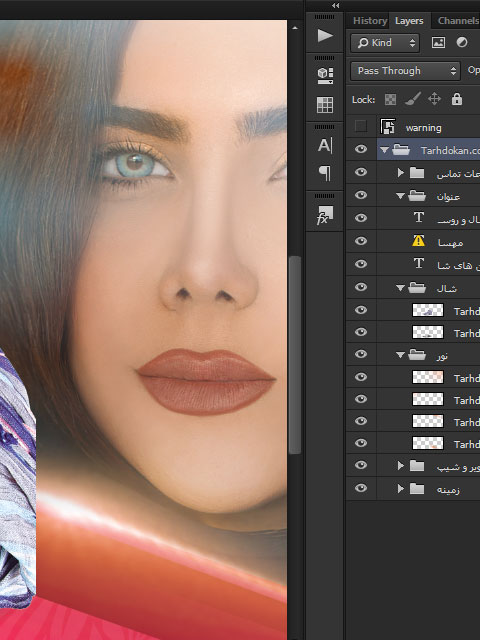Open the Paragraph panel icon
The height and width of the screenshot is (640, 480).
(x=325, y=173)
